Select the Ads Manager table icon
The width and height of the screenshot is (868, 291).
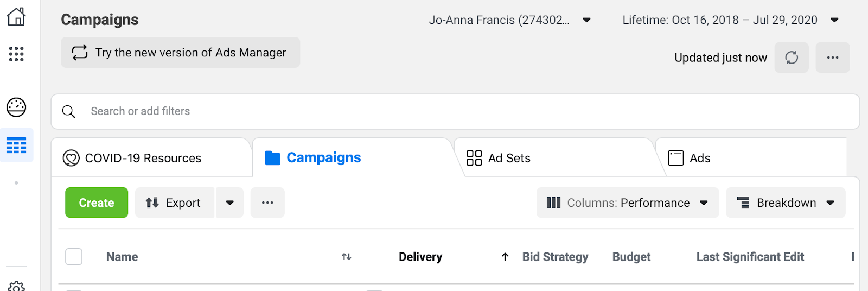[16, 145]
